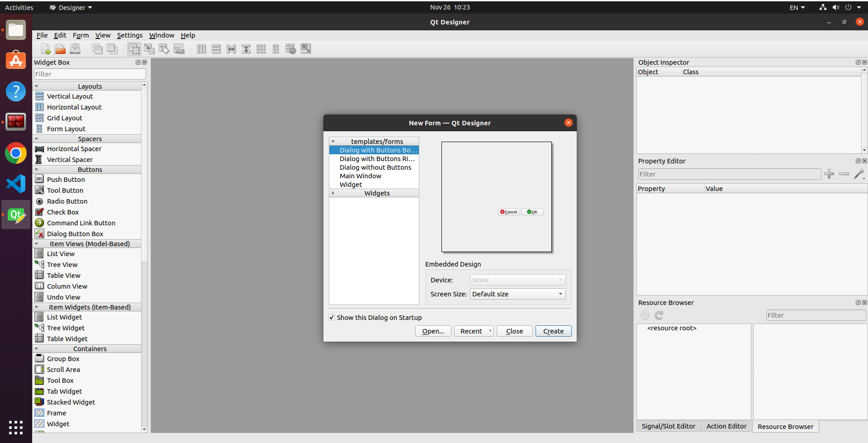Float the Widget Box dock panel

(x=138, y=62)
